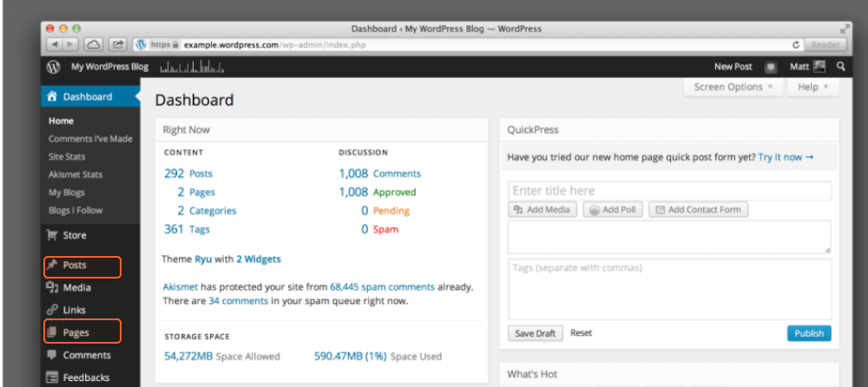Select Home in Dashboard submenu
This screenshot has width=868, height=387.
click(61, 121)
